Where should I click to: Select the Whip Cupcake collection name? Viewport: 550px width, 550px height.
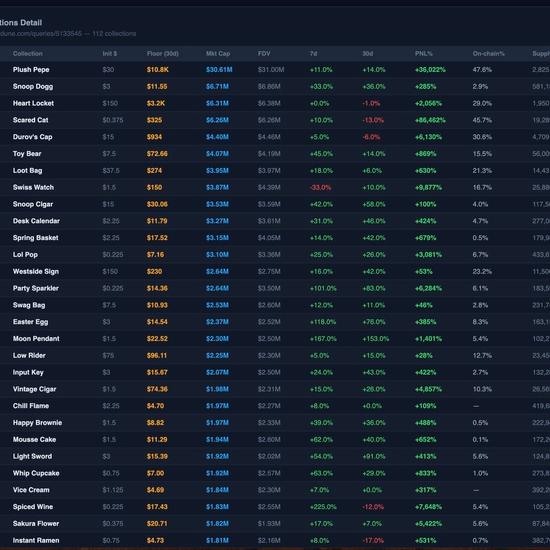tap(36, 474)
